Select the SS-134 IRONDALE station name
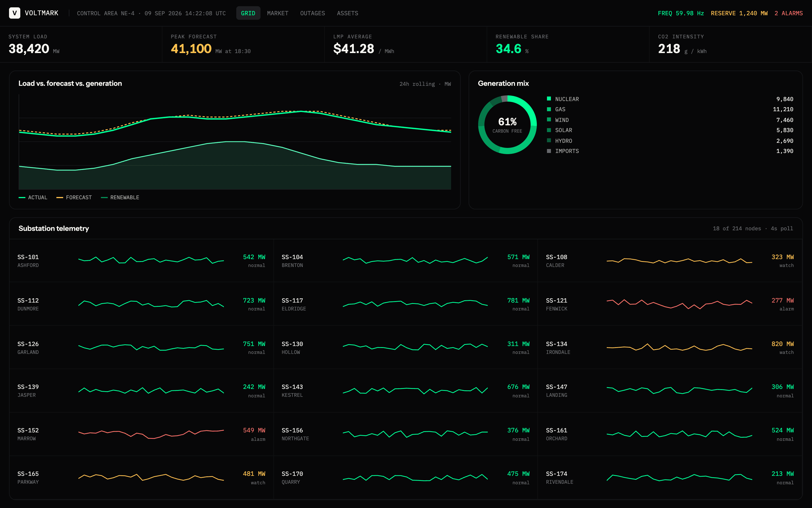The image size is (812, 508). 558,352
